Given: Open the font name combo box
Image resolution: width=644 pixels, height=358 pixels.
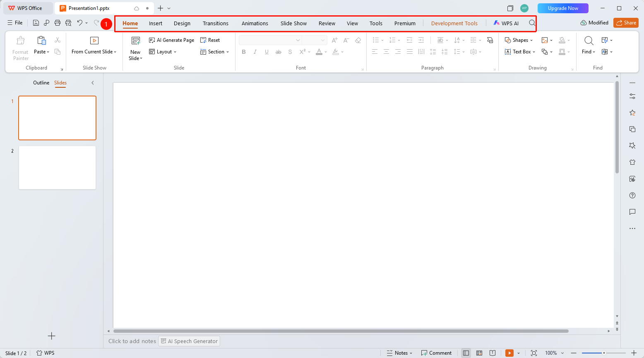Looking at the screenshot, I should coord(270,40).
